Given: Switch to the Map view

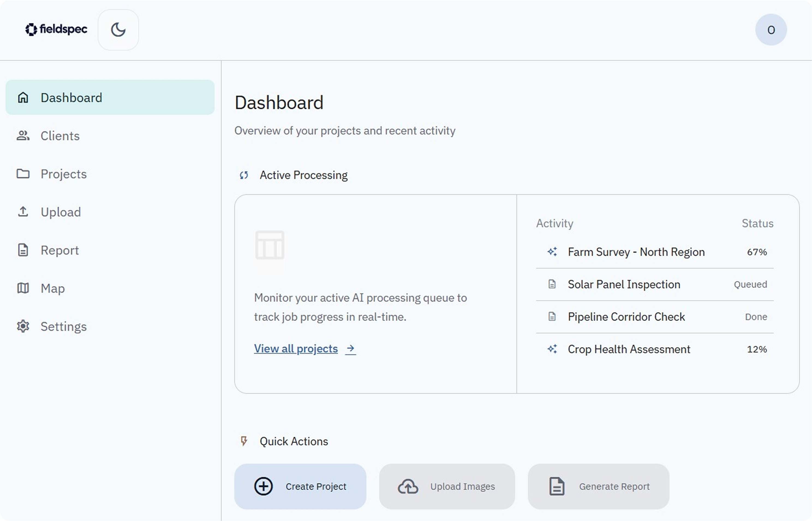Looking at the screenshot, I should pyautogui.click(x=110, y=288).
